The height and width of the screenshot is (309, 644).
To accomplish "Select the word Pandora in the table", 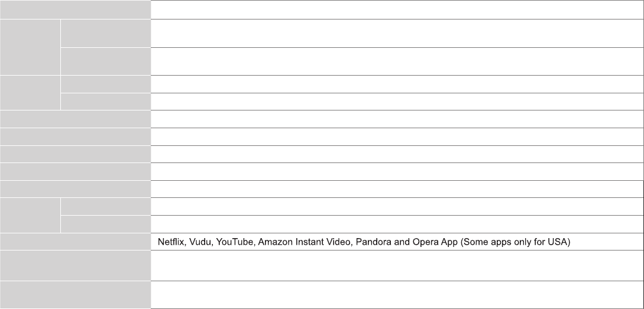I will 371,242.
